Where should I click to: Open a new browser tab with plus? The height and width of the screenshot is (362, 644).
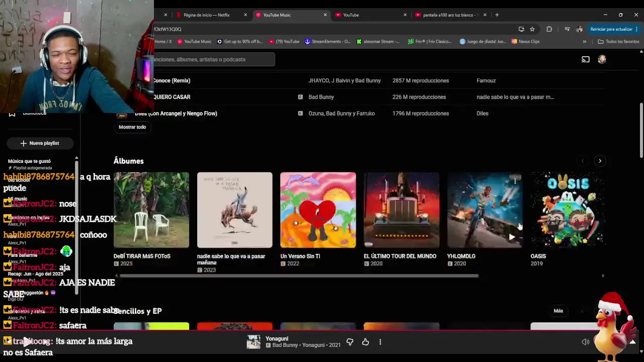(x=497, y=15)
